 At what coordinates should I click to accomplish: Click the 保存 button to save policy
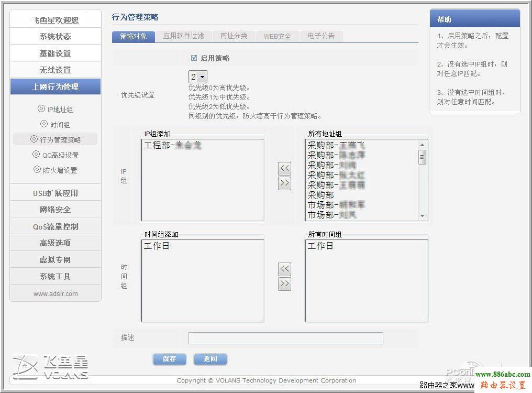[x=169, y=359]
